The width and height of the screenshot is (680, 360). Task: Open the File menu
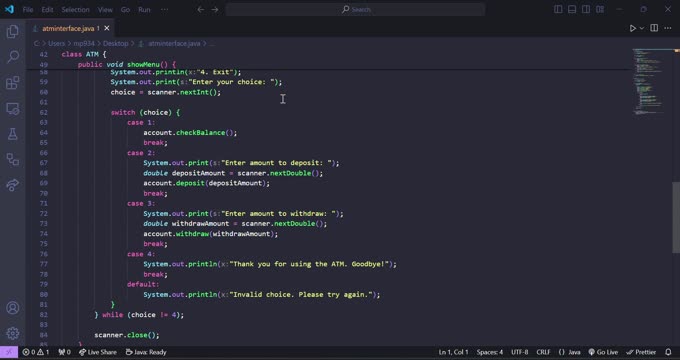[x=28, y=10]
